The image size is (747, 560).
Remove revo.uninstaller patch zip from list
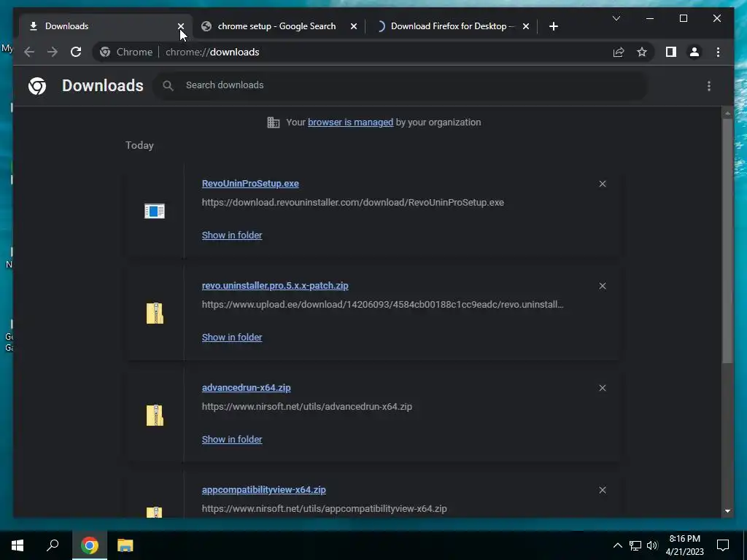click(603, 286)
